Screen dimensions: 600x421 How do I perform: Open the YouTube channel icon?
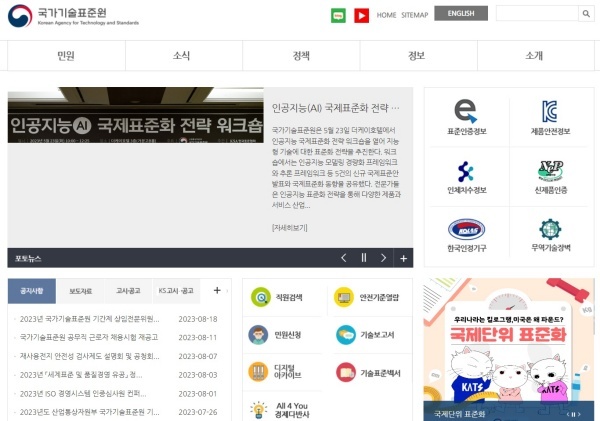(x=361, y=15)
